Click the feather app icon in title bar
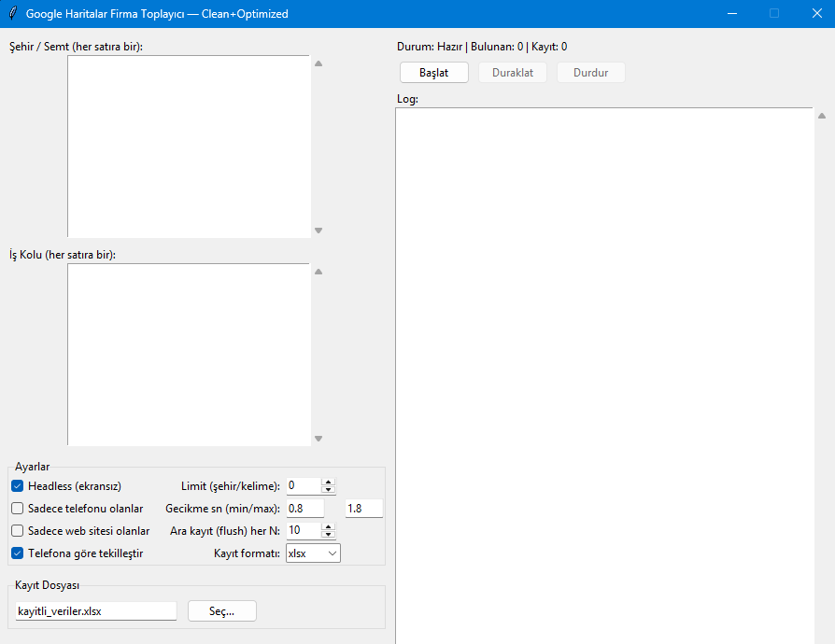 (13, 13)
